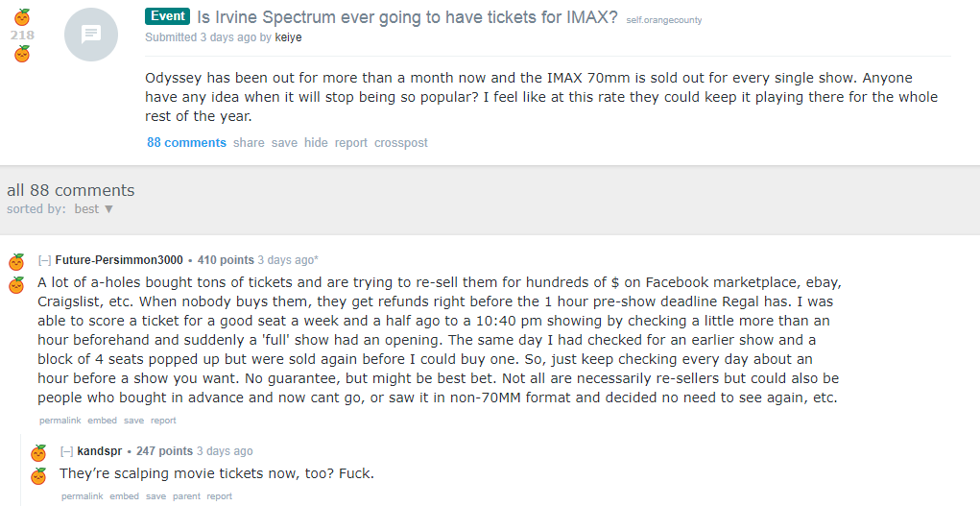980x506 pixels.
Task: Collapse Future-Persimmon3000's comment thread
Action: [x=44, y=260]
